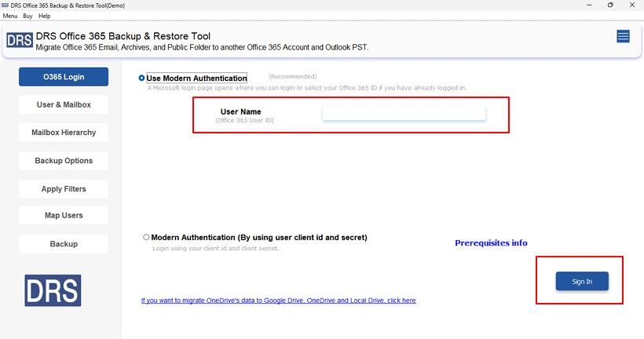Open Map Users step
644x339 pixels.
pos(64,216)
